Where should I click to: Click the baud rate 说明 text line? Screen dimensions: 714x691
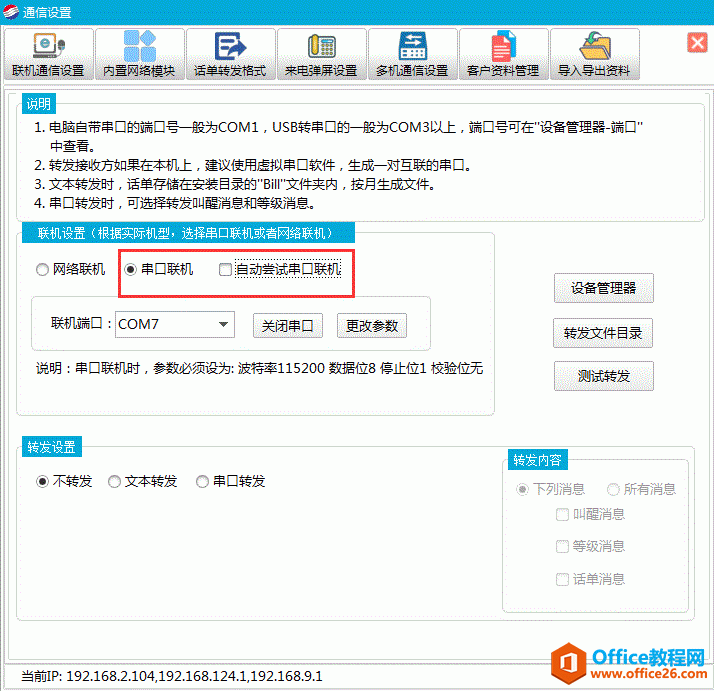coord(260,368)
